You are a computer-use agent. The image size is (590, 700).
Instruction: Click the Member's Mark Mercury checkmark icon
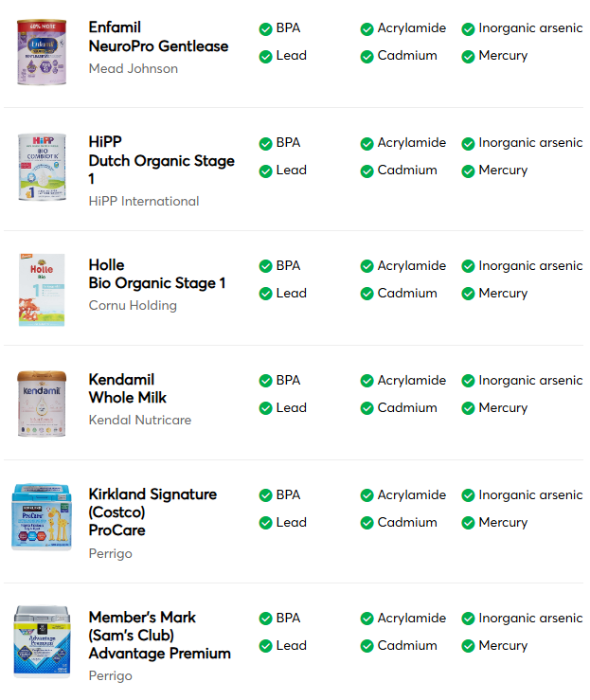click(x=469, y=647)
